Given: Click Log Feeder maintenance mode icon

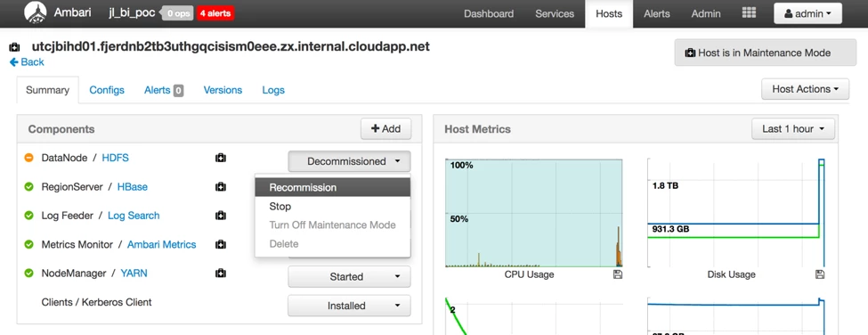Looking at the screenshot, I should 220,216.
